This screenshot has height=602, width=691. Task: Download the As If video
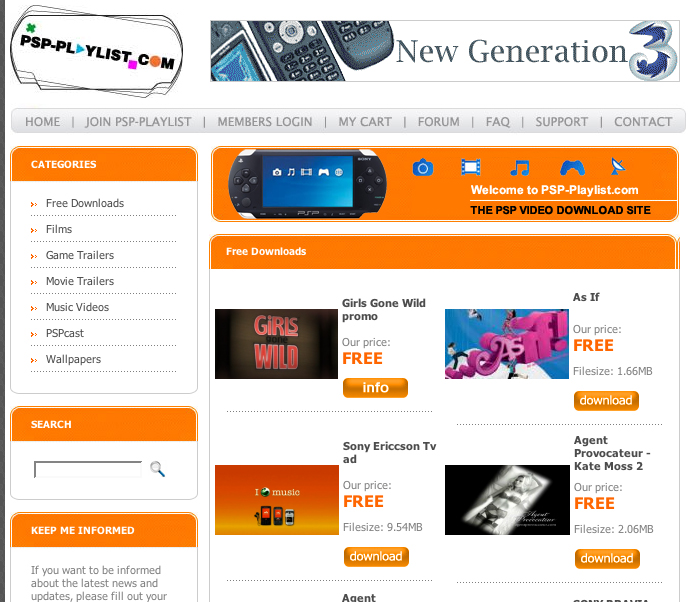pos(606,401)
